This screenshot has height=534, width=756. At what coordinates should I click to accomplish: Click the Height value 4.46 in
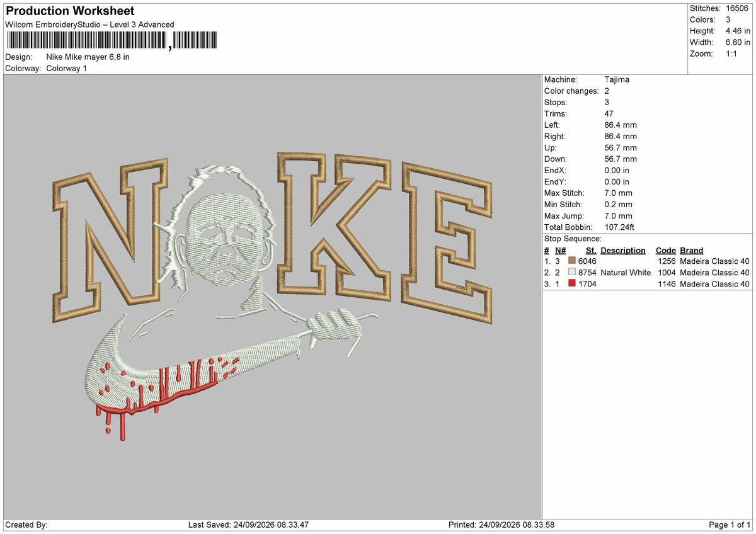click(x=738, y=31)
